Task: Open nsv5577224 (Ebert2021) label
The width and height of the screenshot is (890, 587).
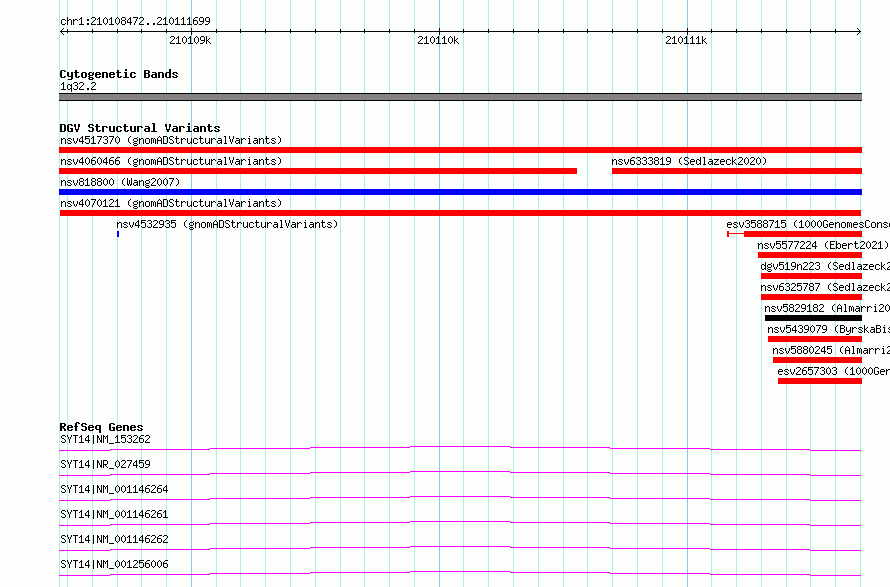Action: click(823, 245)
